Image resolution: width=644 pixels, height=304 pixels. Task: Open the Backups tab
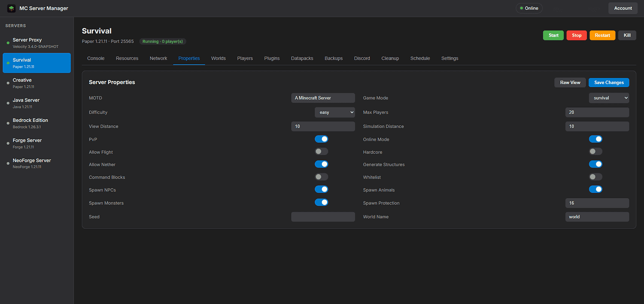click(x=334, y=58)
